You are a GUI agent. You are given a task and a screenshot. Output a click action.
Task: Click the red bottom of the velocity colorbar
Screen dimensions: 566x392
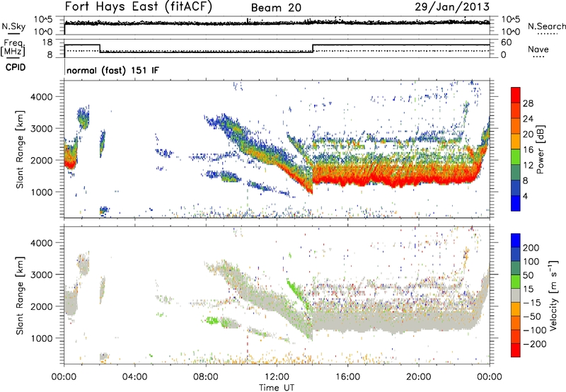[516, 350]
